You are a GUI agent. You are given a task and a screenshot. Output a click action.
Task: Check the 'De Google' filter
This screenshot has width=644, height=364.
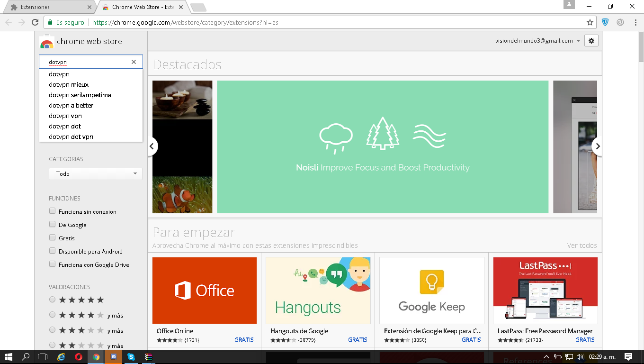[53, 225]
